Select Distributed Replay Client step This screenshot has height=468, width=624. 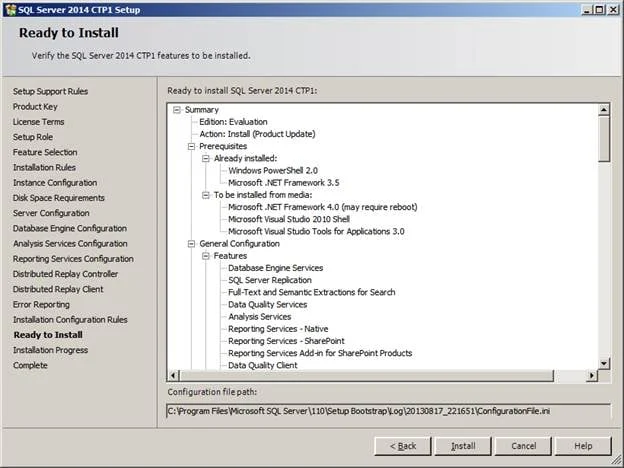(58, 289)
